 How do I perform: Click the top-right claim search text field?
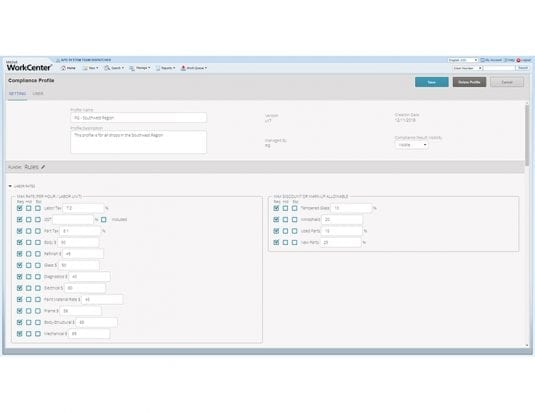[x=499, y=68]
